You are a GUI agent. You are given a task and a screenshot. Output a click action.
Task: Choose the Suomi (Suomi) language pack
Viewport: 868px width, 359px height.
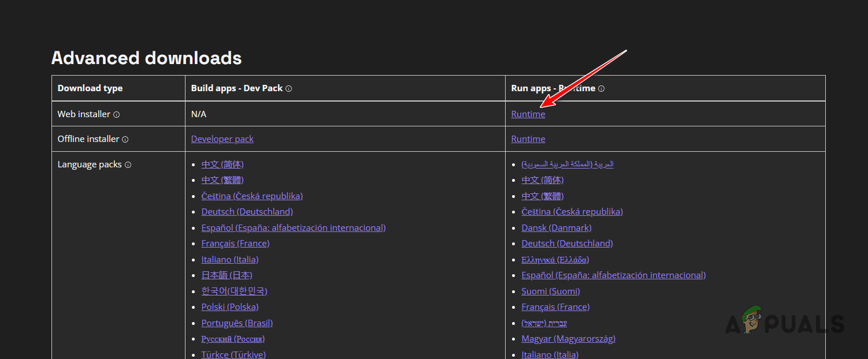(550, 291)
